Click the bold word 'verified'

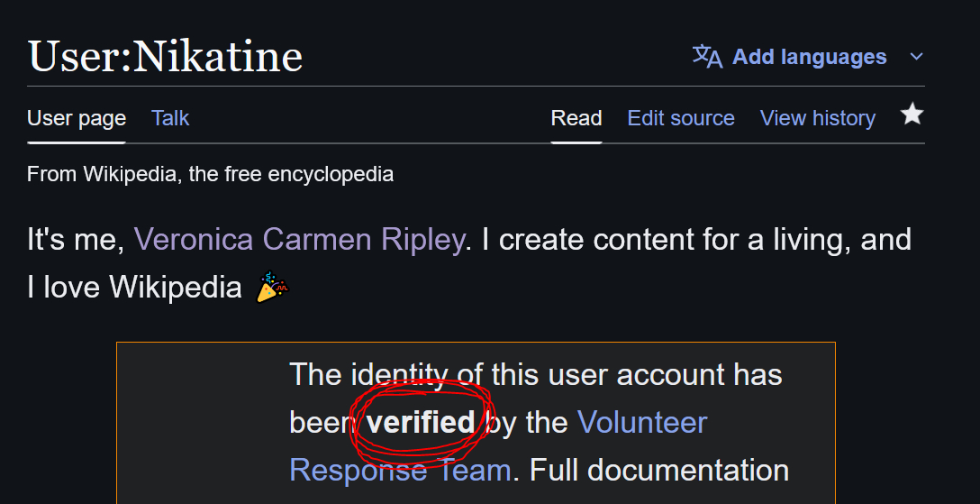pos(421,422)
